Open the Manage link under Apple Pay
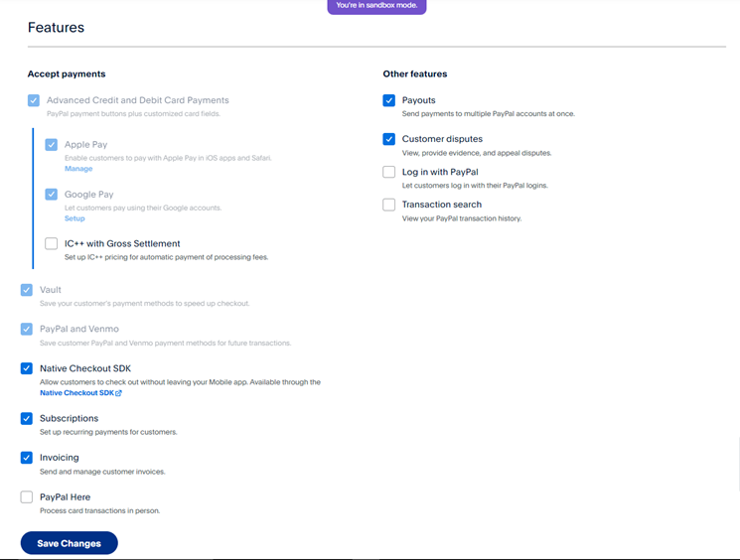 pos(78,169)
